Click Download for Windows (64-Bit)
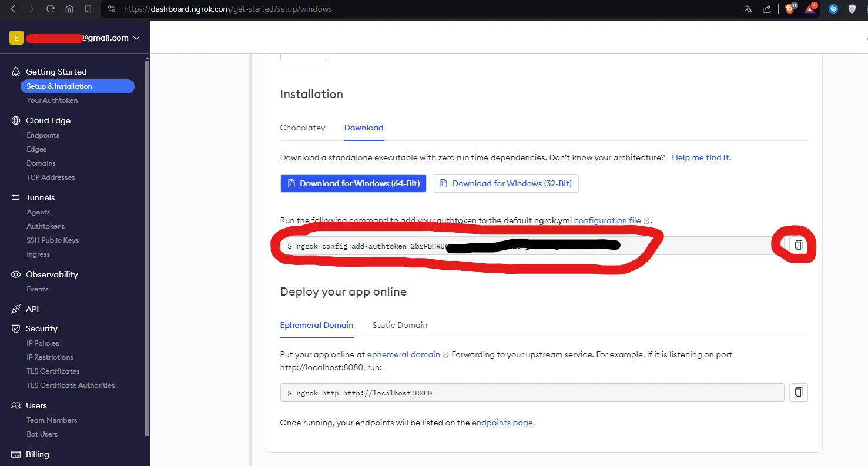 click(x=353, y=183)
